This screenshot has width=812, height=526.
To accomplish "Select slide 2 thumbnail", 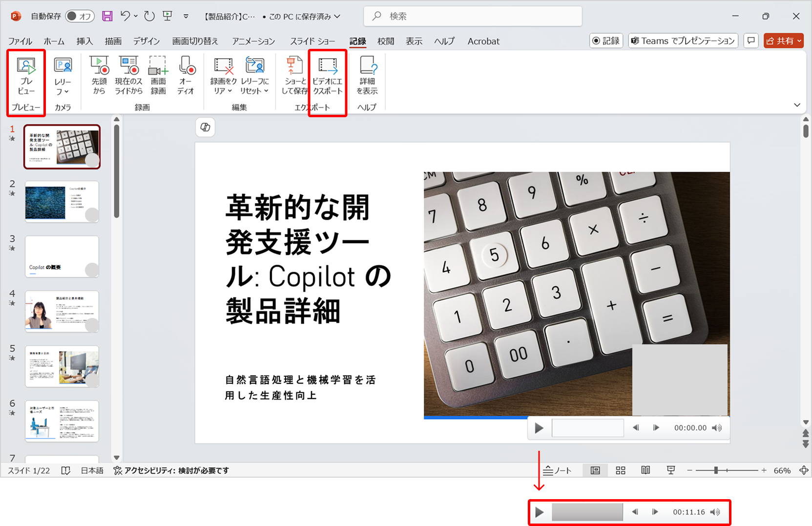I will pos(62,202).
